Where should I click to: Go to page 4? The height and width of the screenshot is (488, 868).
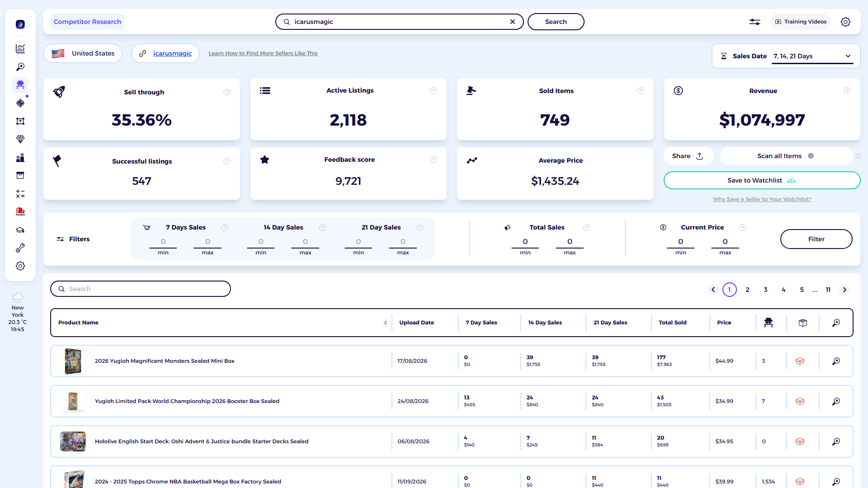(784, 290)
